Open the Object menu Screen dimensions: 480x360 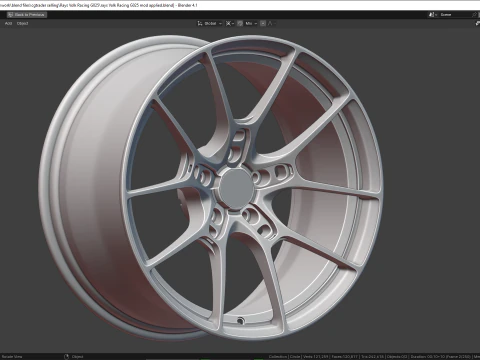(x=22, y=23)
